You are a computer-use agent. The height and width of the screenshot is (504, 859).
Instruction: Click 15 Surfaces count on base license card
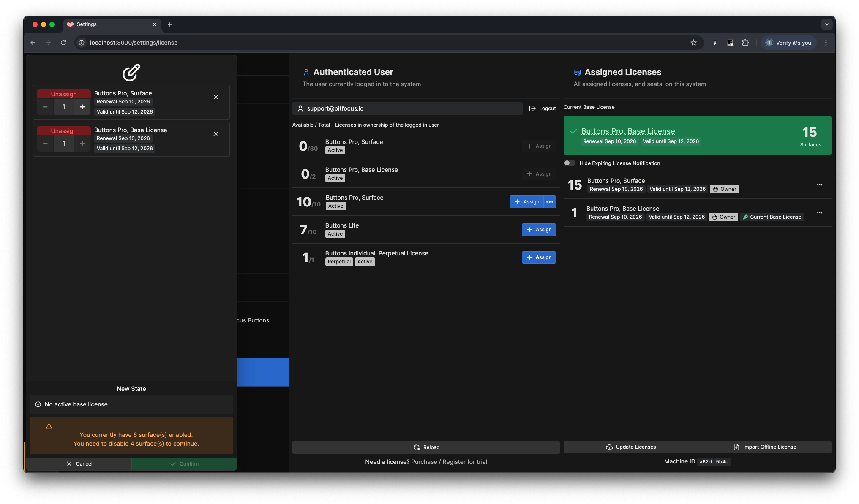[810, 137]
